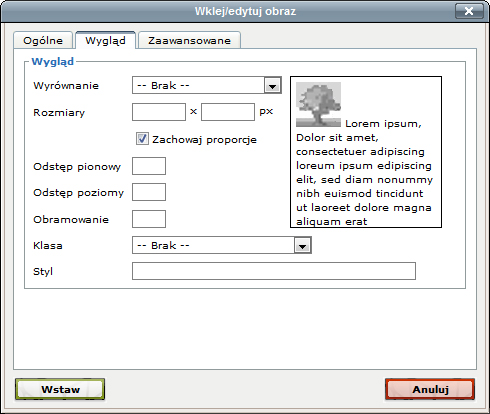Click the Anuluj button
Viewport: 490px width, 414px height.
(x=430, y=389)
